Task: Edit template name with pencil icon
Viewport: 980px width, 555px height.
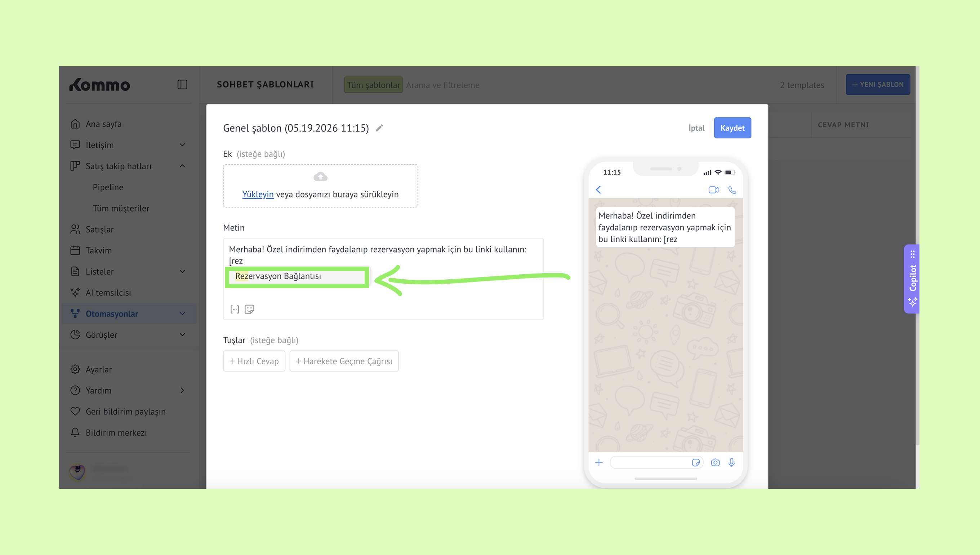Action: point(379,128)
